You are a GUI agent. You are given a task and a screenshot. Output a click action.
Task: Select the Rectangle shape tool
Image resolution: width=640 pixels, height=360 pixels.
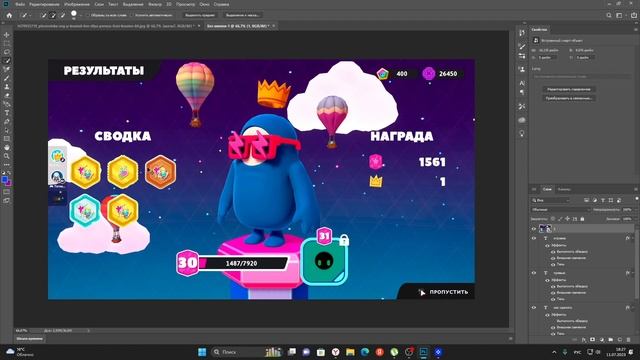[7, 139]
